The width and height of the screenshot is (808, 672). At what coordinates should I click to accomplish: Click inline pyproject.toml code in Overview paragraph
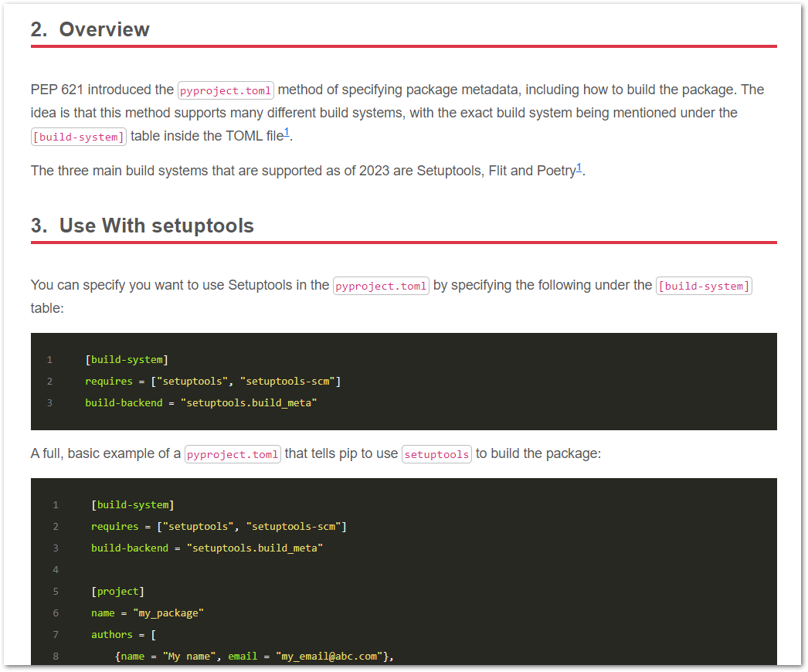[226, 90]
